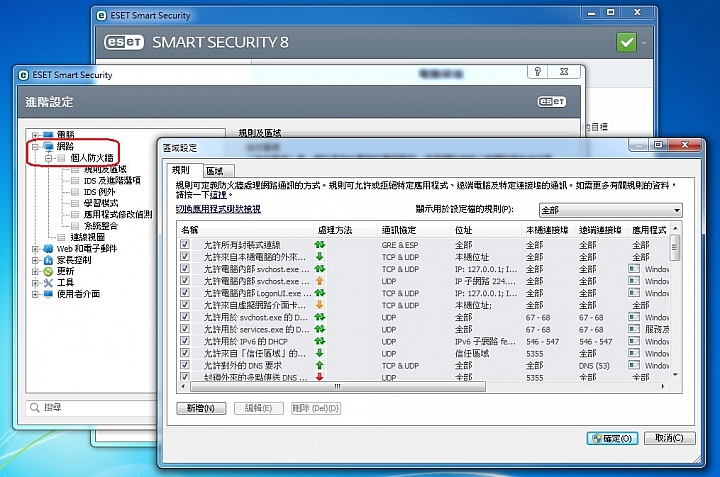Uncheck the 允許所有封裝式連線 rule checkbox
This screenshot has width=720, height=477.
tap(185, 245)
